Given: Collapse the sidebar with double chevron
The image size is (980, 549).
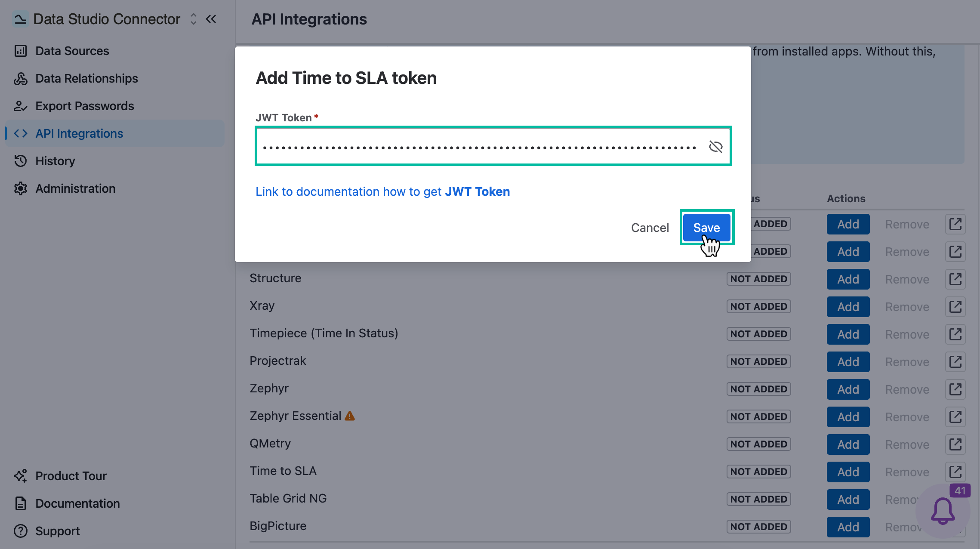Looking at the screenshot, I should click(211, 19).
